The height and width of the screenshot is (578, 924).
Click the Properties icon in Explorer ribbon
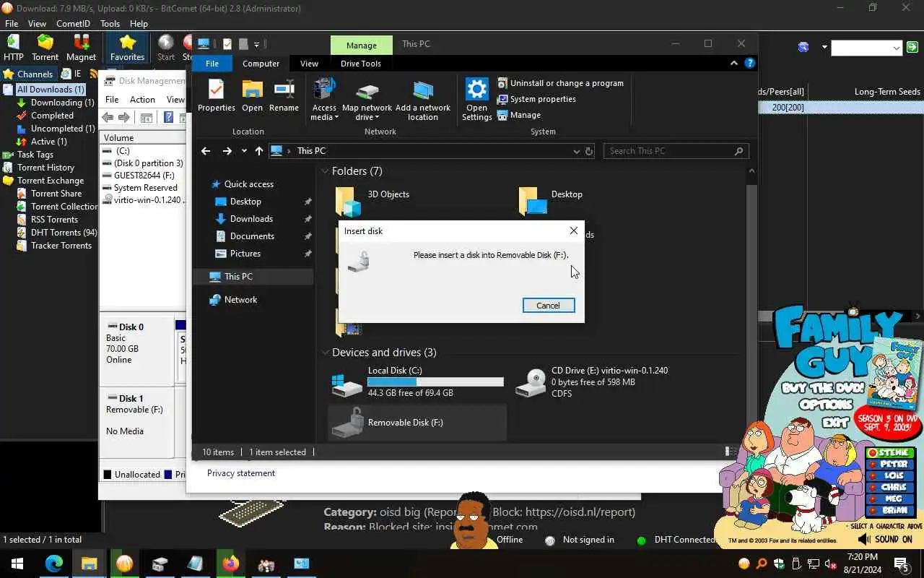coord(216,96)
